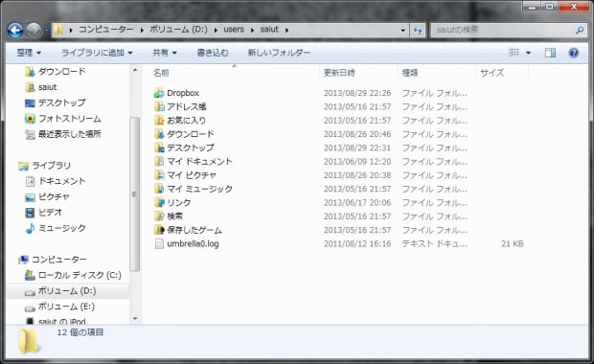Click the 2013/06/09 12:20 date of マイ ドキュメント
Screen dimensions: 594x364
pyautogui.click(x=357, y=161)
